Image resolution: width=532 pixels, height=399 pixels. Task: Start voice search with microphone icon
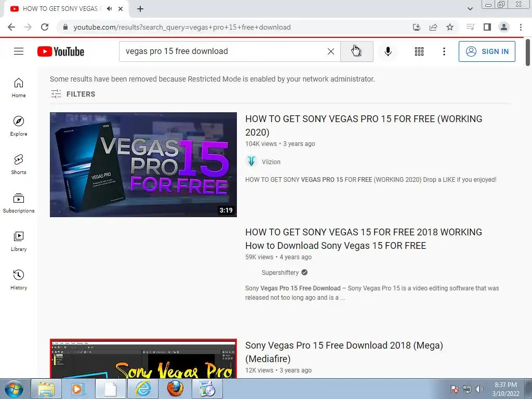tap(388, 51)
